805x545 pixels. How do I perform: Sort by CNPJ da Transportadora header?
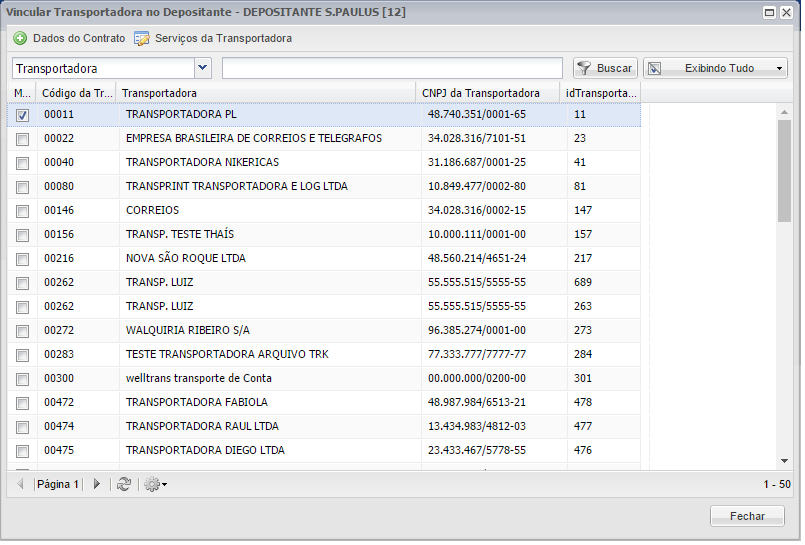click(488, 93)
